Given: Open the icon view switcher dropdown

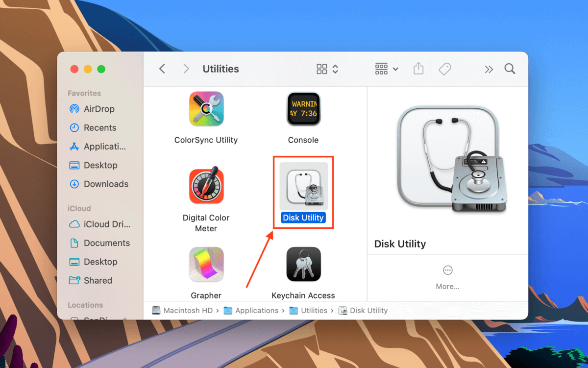Looking at the screenshot, I should tap(327, 69).
